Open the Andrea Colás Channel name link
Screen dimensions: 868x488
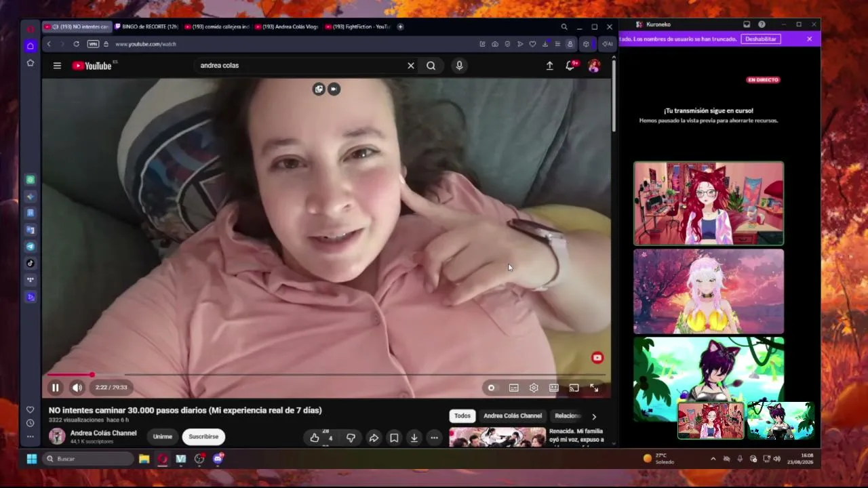pos(103,433)
